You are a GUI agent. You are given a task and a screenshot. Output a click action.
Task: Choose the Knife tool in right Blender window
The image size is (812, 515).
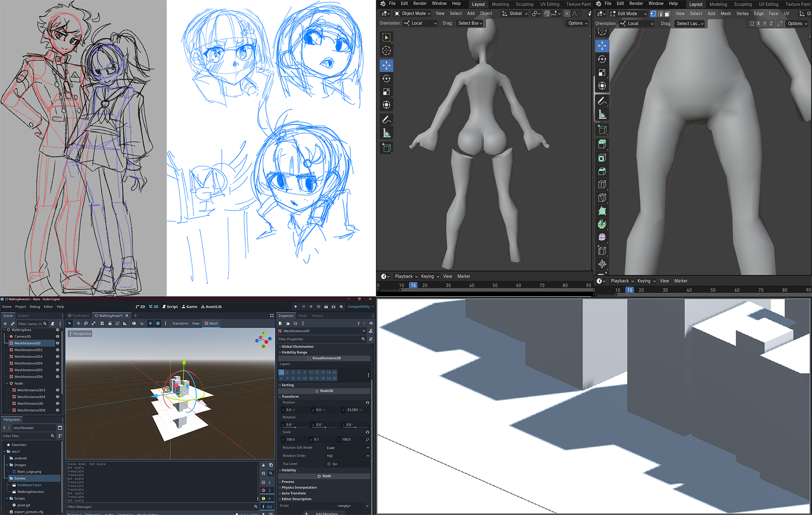602,198
